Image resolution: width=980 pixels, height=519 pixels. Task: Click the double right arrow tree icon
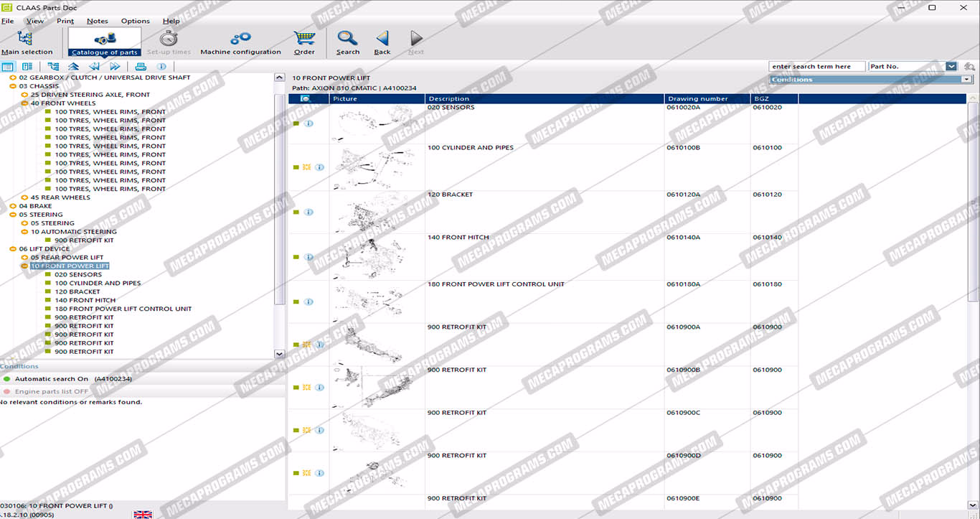point(115,67)
